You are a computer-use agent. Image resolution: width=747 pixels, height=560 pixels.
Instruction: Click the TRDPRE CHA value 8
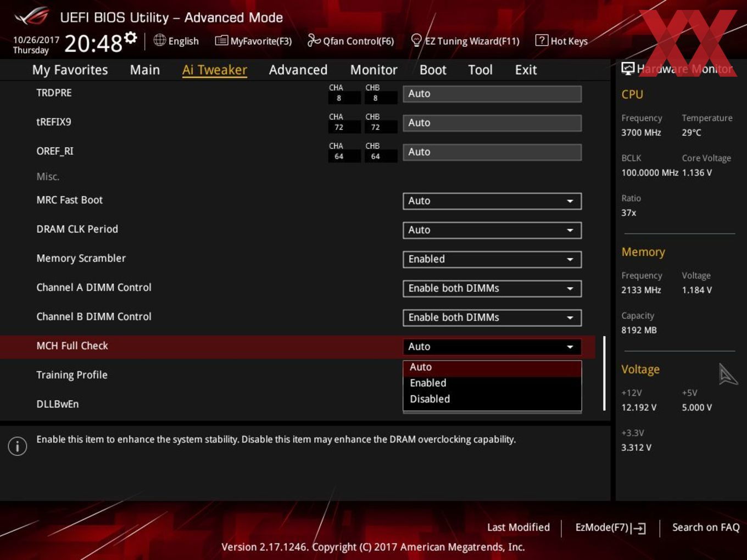pyautogui.click(x=344, y=98)
